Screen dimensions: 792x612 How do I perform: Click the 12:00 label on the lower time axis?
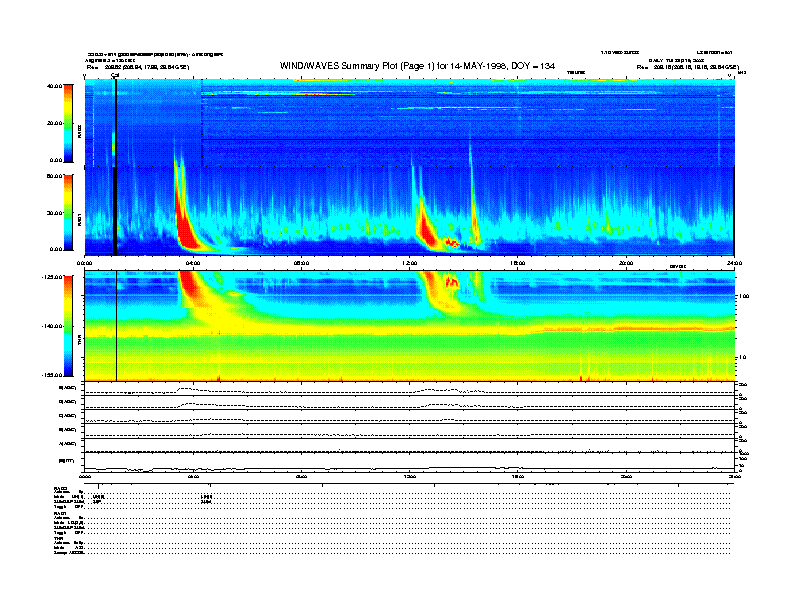point(410,476)
